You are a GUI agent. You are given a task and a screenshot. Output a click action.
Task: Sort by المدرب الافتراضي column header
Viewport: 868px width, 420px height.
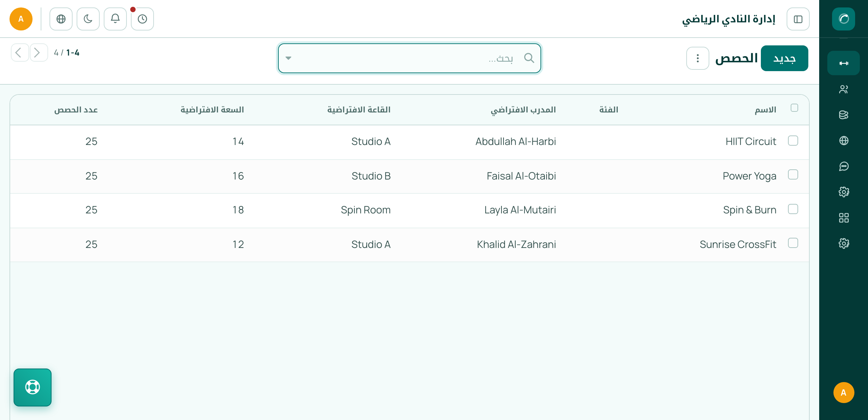523,110
